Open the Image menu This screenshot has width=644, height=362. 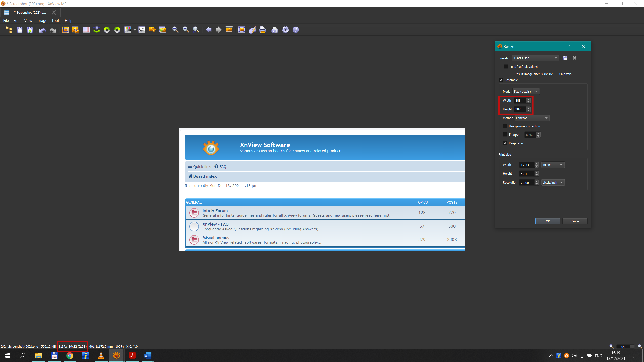42,21
